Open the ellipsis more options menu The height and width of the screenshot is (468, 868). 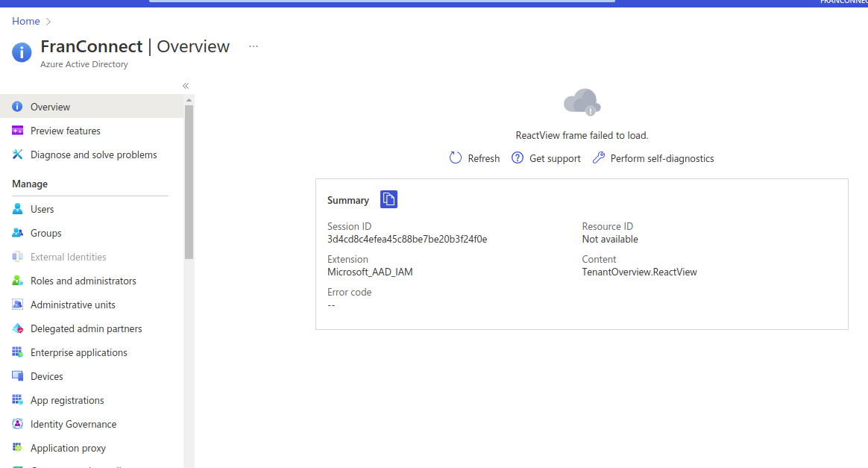(254, 46)
